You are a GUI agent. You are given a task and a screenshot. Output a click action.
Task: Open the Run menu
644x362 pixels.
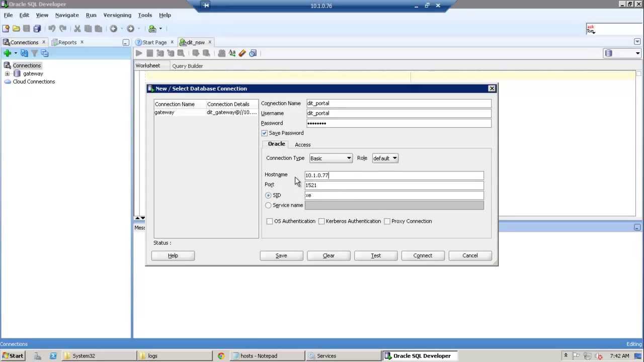point(91,15)
